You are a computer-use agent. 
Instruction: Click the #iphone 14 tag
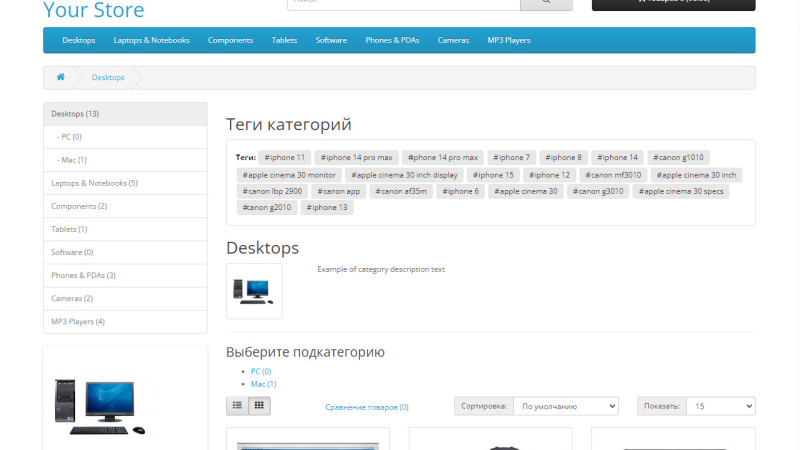pyautogui.click(x=617, y=157)
